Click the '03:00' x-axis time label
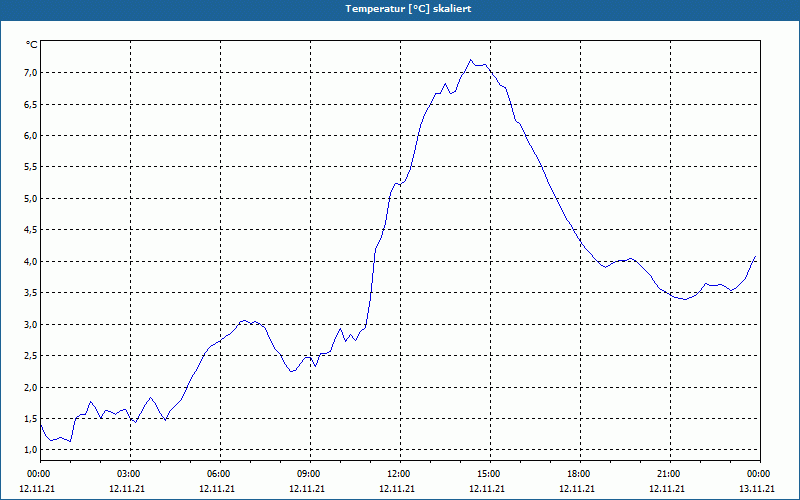Viewport: 800px width, 500px height. tap(130, 474)
